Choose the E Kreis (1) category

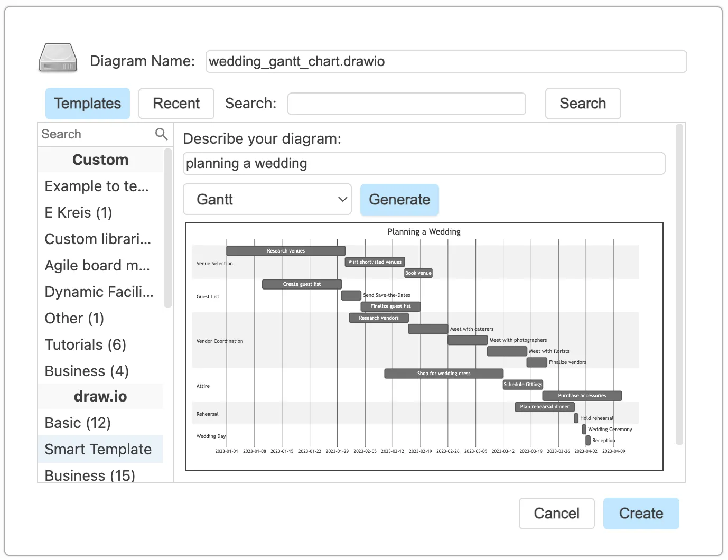point(79,212)
